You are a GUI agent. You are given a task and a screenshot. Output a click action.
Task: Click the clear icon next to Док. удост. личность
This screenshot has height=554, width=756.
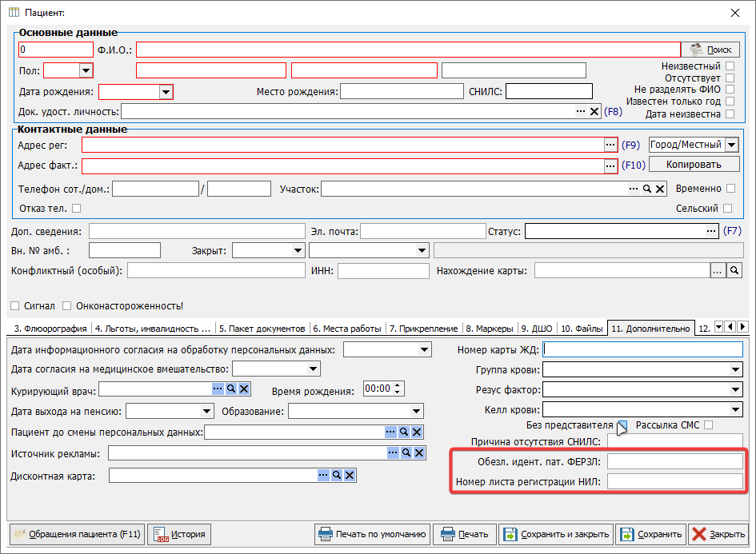tap(594, 112)
